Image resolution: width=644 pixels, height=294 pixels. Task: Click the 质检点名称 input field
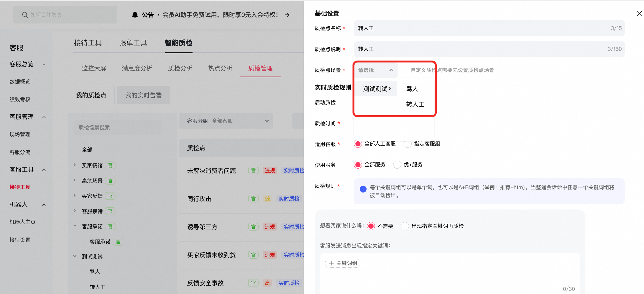pyautogui.click(x=489, y=28)
